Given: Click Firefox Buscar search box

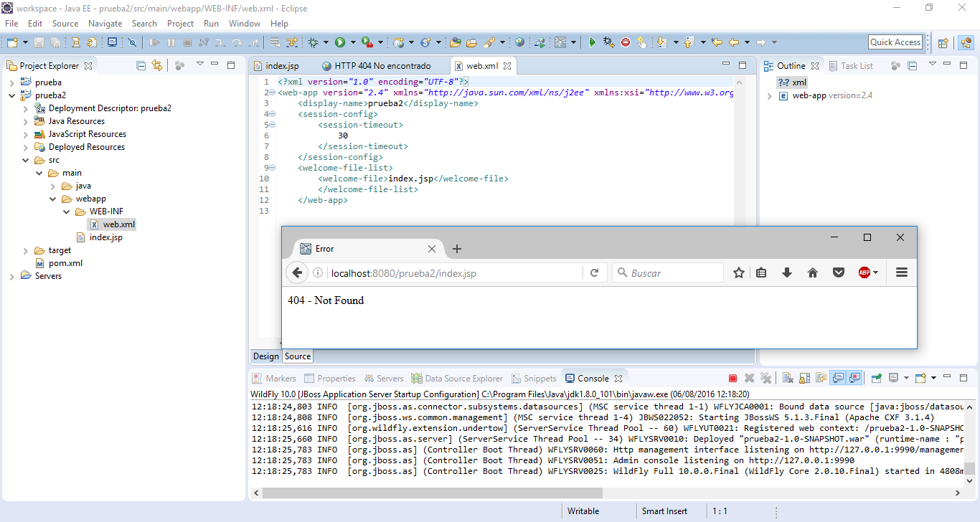Looking at the screenshot, I should (x=668, y=273).
